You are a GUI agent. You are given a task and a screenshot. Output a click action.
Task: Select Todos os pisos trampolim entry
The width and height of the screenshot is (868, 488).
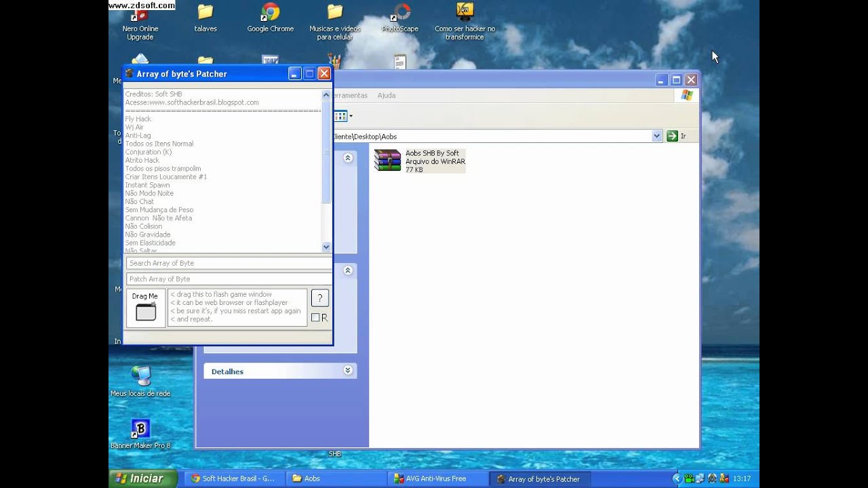163,169
